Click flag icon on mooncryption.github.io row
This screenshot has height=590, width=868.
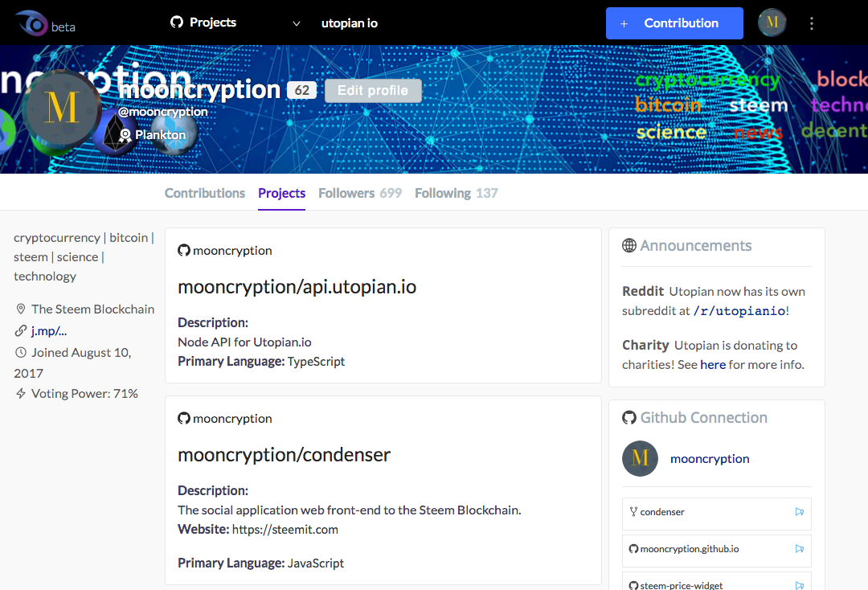800,549
